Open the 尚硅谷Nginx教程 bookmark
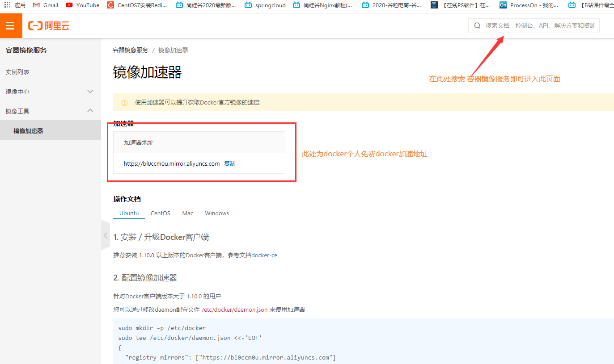 [x=322, y=5]
